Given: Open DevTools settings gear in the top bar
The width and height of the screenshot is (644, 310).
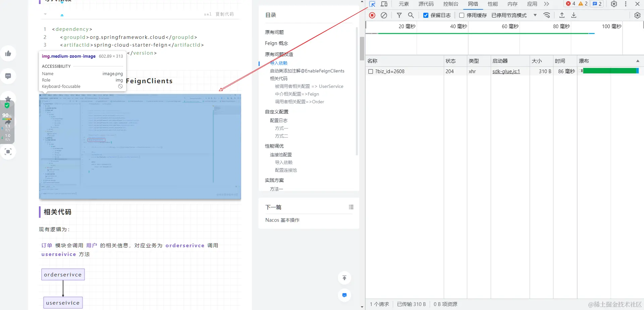Looking at the screenshot, I should 614,4.
